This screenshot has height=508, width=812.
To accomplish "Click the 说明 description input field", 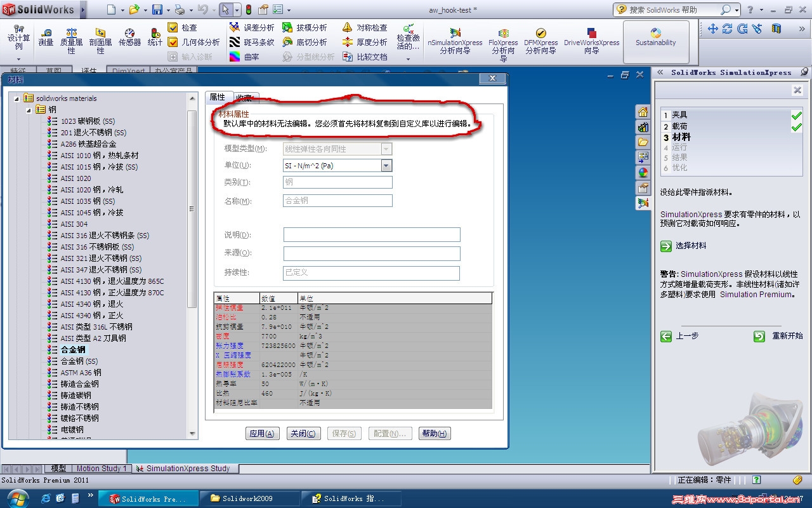I will 372,235.
